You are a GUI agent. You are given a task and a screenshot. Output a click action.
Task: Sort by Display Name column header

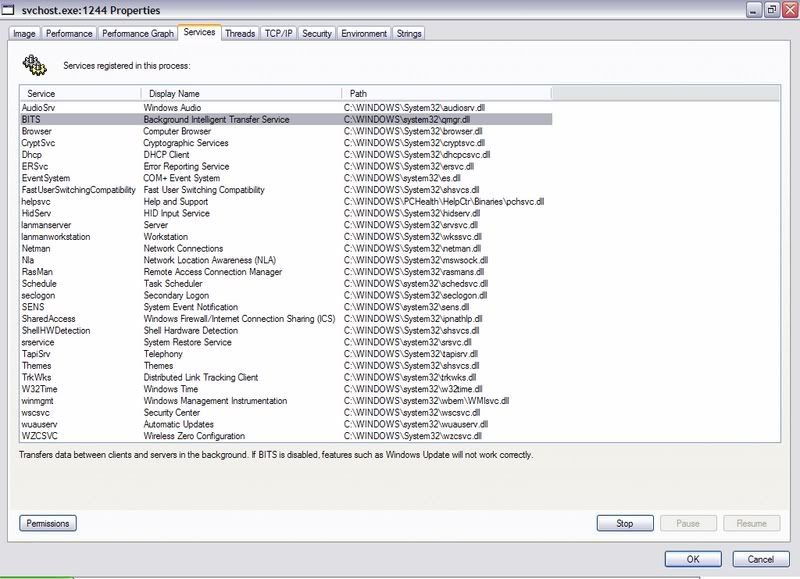[x=240, y=93]
